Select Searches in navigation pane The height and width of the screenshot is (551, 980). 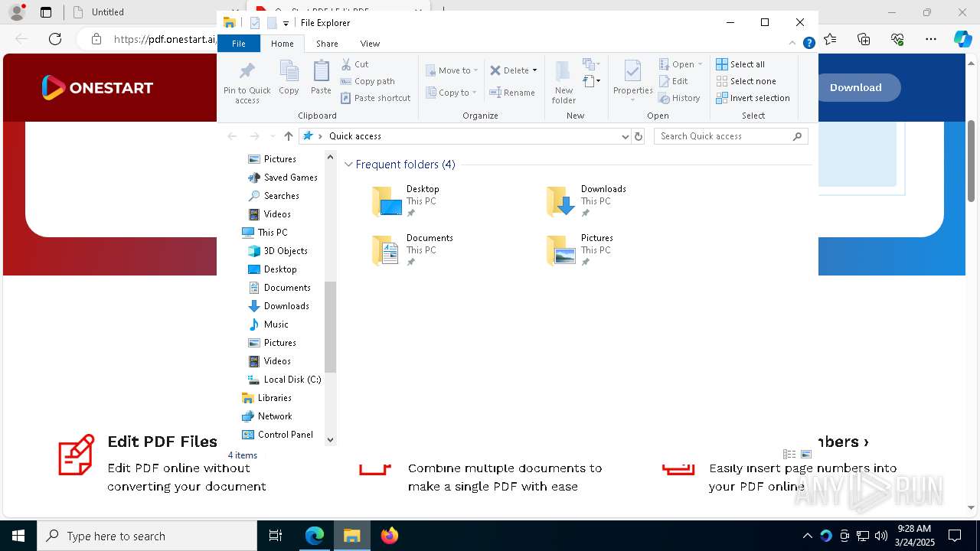pos(281,196)
